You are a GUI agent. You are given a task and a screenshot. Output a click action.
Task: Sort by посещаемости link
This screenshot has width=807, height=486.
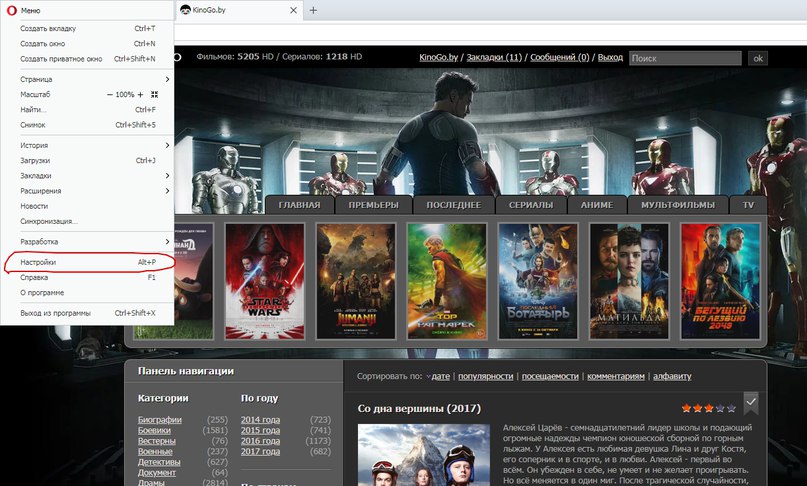tap(550, 376)
